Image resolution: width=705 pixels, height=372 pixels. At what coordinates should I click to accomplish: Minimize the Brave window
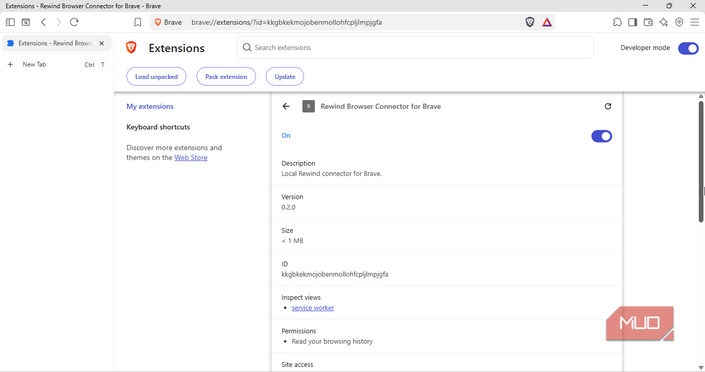click(x=646, y=6)
